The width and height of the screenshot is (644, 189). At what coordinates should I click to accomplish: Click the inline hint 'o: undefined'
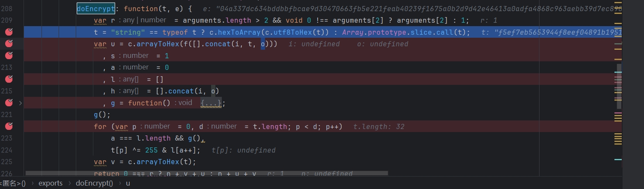(x=383, y=44)
